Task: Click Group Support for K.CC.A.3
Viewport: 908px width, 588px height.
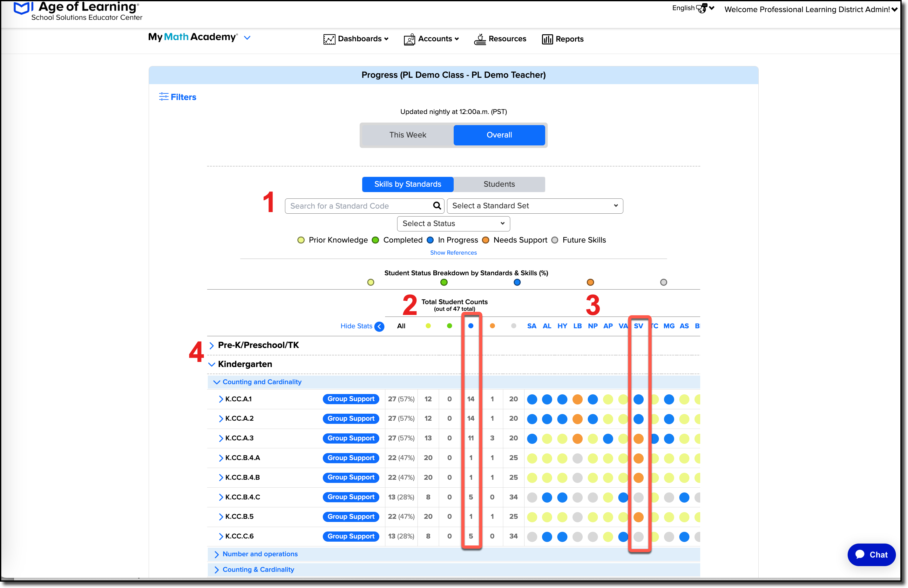Action: click(x=351, y=438)
